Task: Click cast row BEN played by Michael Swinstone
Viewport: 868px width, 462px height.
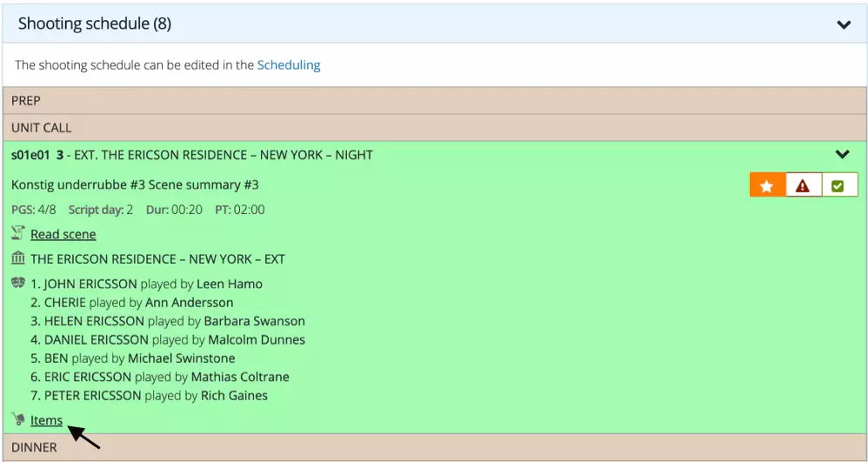Action: click(133, 358)
